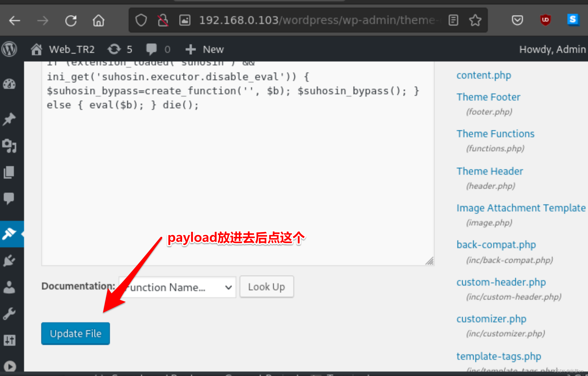Open Appearance via the paintbrush sidebar icon

tap(9, 234)
